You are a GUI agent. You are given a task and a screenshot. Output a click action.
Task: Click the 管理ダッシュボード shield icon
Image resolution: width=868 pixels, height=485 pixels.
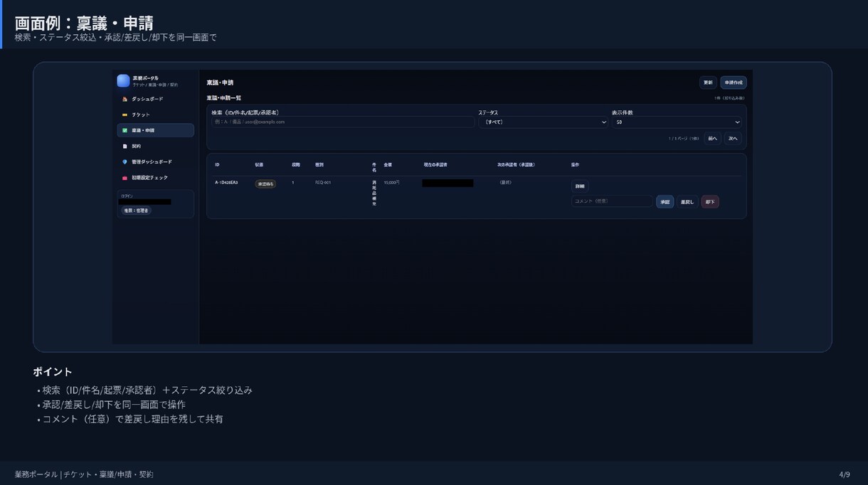[125, 161]
